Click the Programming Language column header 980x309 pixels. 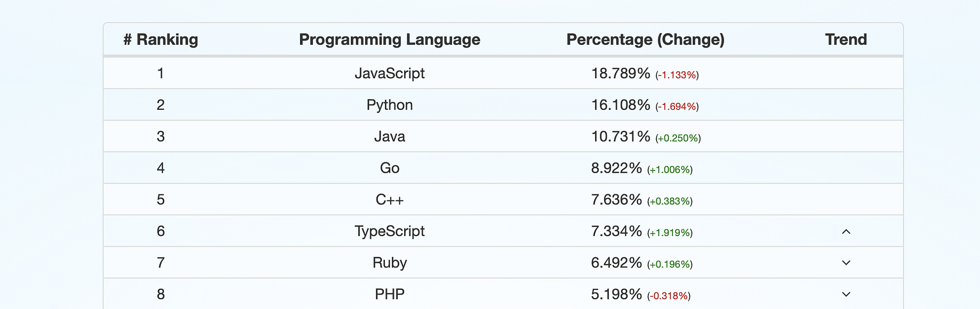tap(389, 39)
